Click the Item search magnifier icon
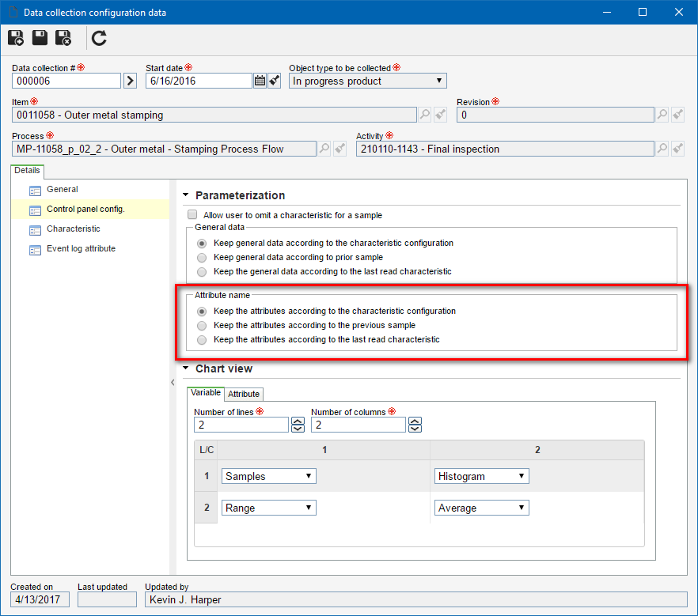 425,115
